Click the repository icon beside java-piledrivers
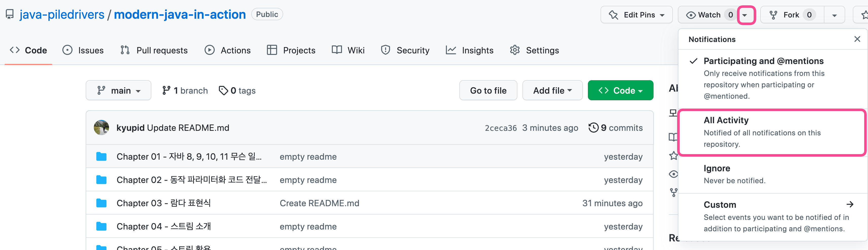The height and width of the screenshot is (250, 868). (10, 14)
